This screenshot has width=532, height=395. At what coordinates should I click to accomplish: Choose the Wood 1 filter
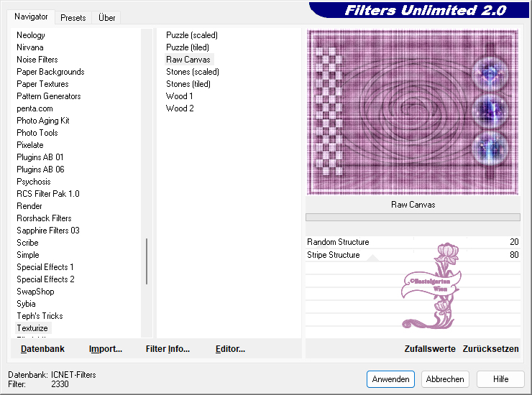pos(179,96)
